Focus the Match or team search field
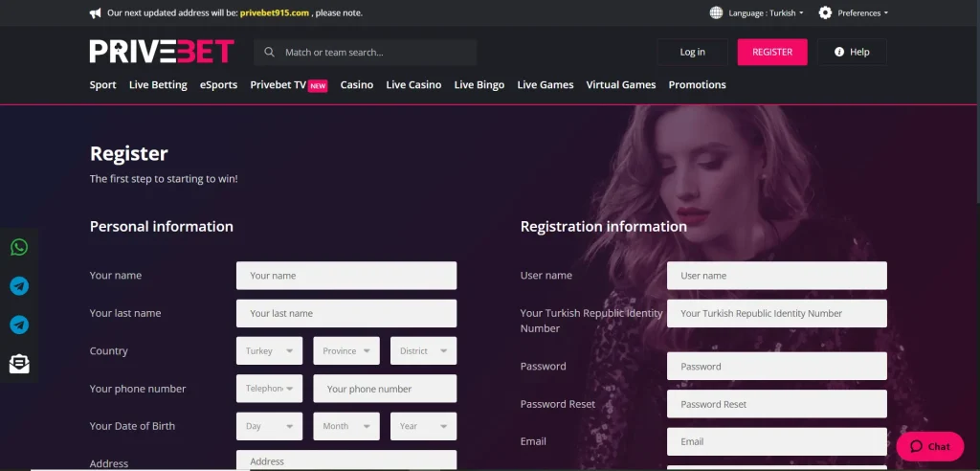This screenshot has width=980, height=471. 366,52
